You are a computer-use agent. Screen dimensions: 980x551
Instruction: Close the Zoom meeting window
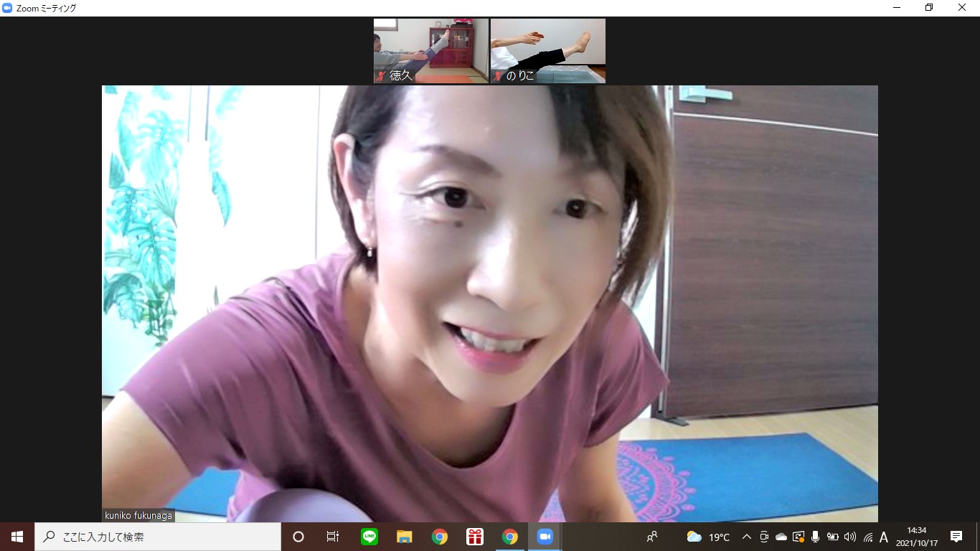[x=962, y=8]
